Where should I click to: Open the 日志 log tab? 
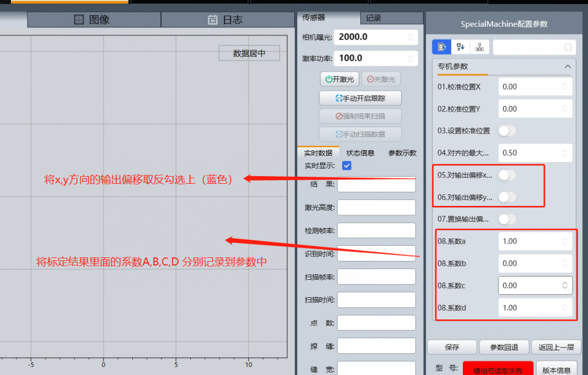coord(227,19)
